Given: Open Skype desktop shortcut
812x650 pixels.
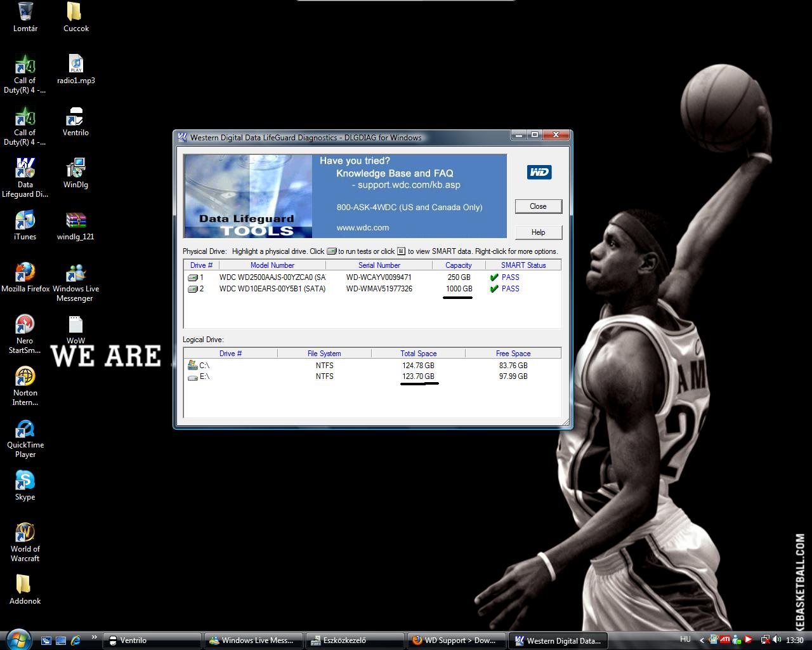Looking at the screenshot, I should click(25, 486).
